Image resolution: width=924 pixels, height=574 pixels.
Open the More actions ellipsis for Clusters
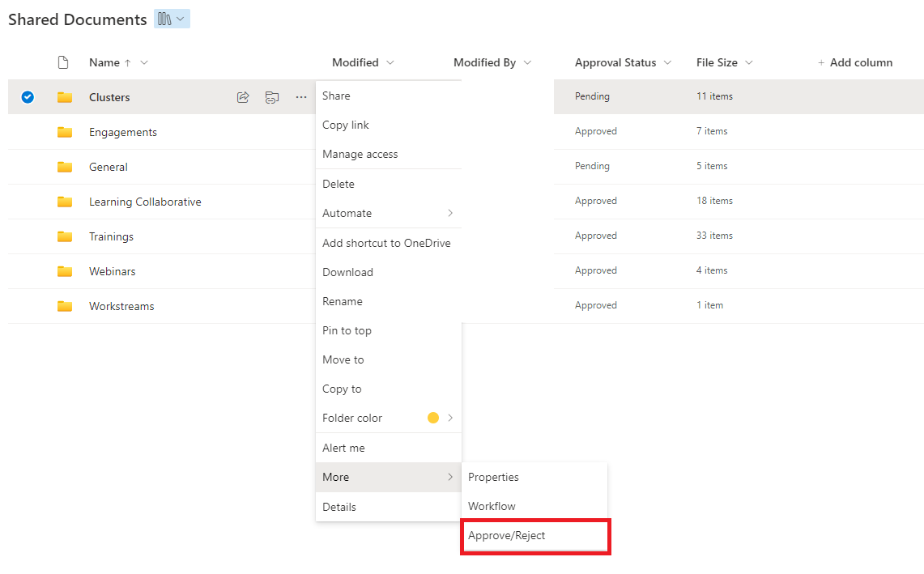pyautogui.click(x=300, y=96)
